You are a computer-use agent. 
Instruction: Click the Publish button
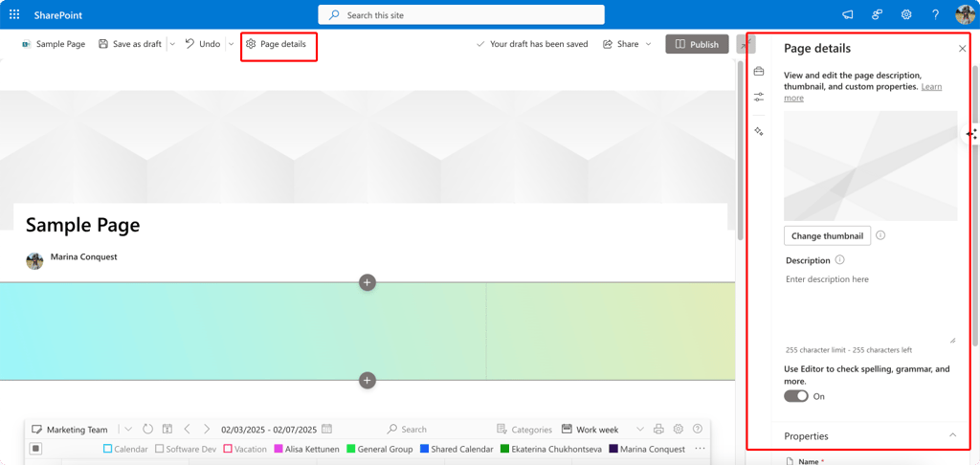[697, 44]
